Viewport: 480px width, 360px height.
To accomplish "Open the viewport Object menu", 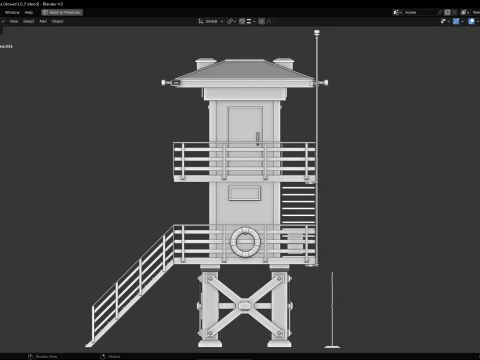I will (x=57, y=21).
